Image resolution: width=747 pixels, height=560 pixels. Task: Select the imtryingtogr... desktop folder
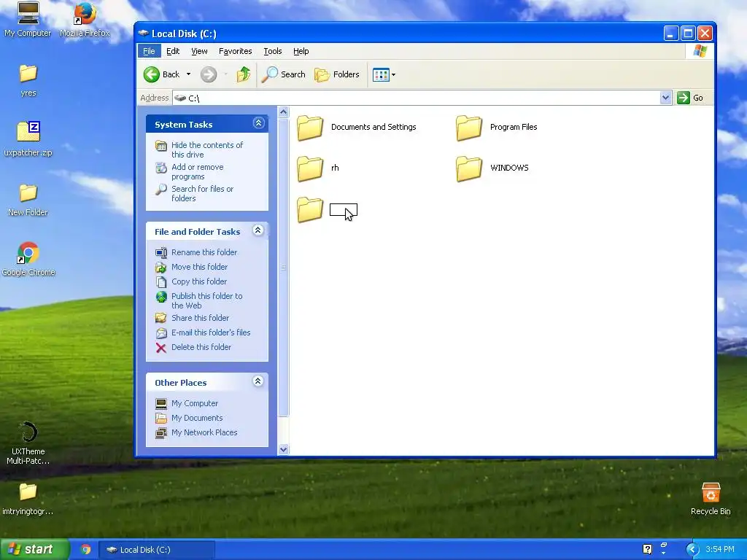pos(28,499)
